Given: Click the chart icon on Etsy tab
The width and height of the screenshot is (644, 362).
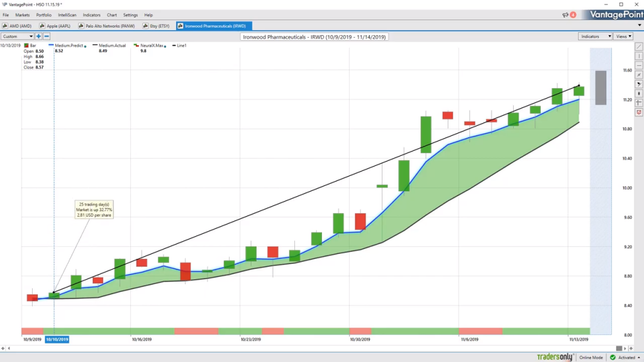Looking at the screenshot, I should pyautogui.click(x=145, y=25).
